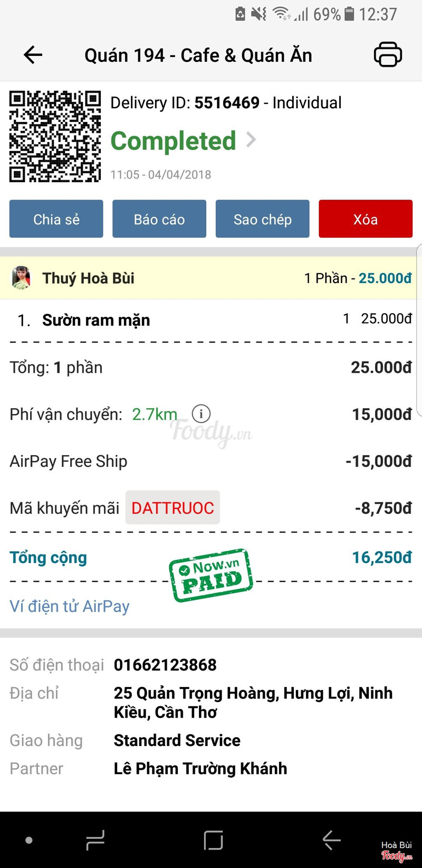Tap the Báo cáo button
The image size is (422, 868).
click(159, 219)
